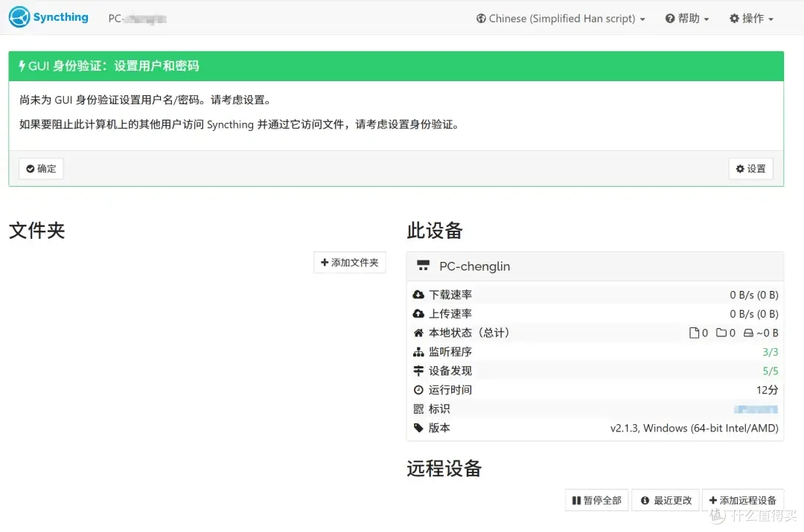Click the info icon in 最近更改 button
The image size is (804, 532).
645,500
